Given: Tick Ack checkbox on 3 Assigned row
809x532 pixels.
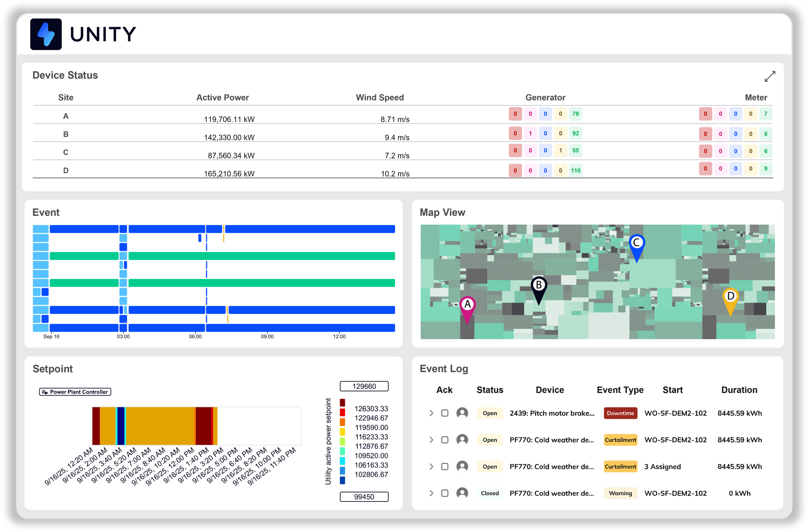Looking at the screenshot, I should [x=445, y=466].
